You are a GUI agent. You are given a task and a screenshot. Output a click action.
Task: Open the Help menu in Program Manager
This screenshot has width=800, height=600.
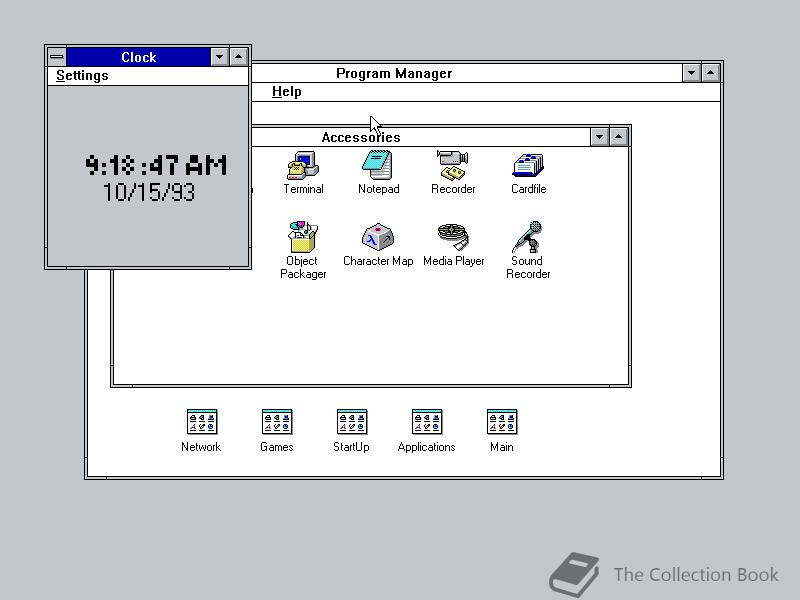point(286,92)
